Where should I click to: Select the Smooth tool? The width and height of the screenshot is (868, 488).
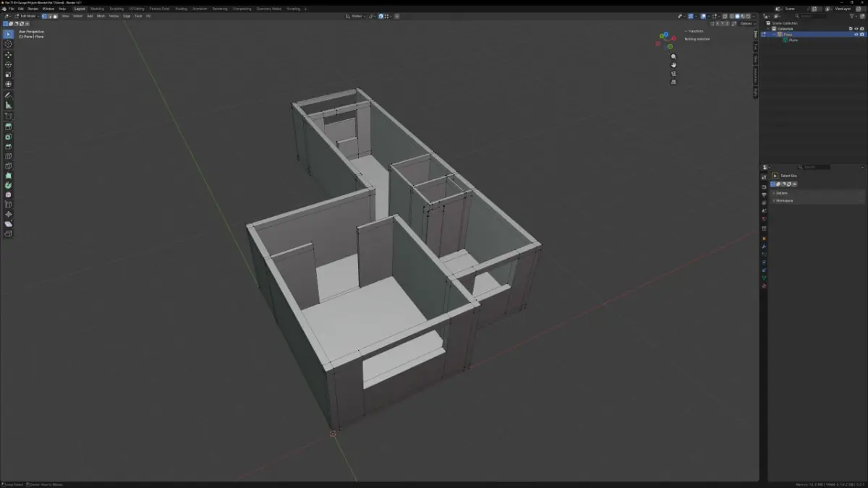click(9, 194)
